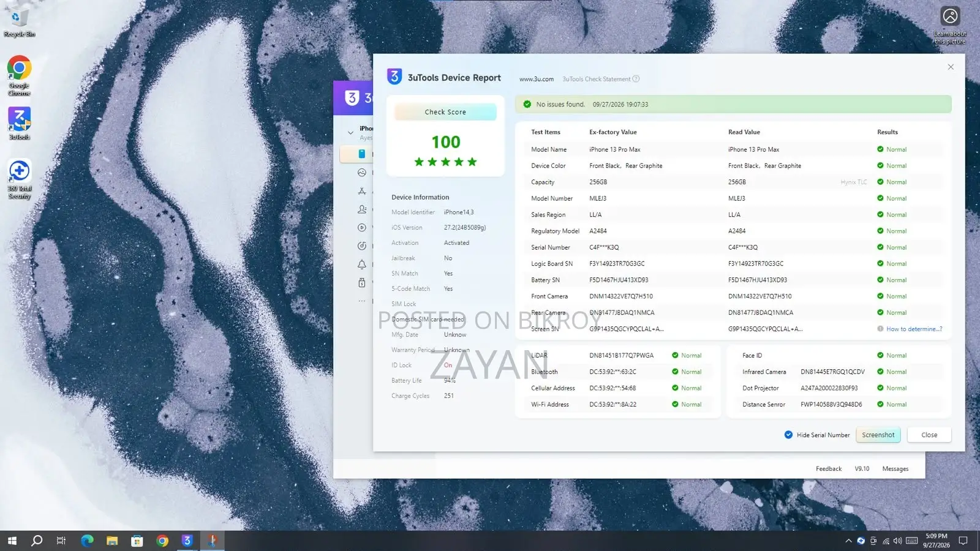
Task: Click the V9.10 version label
Action: [x=862, y=469]
